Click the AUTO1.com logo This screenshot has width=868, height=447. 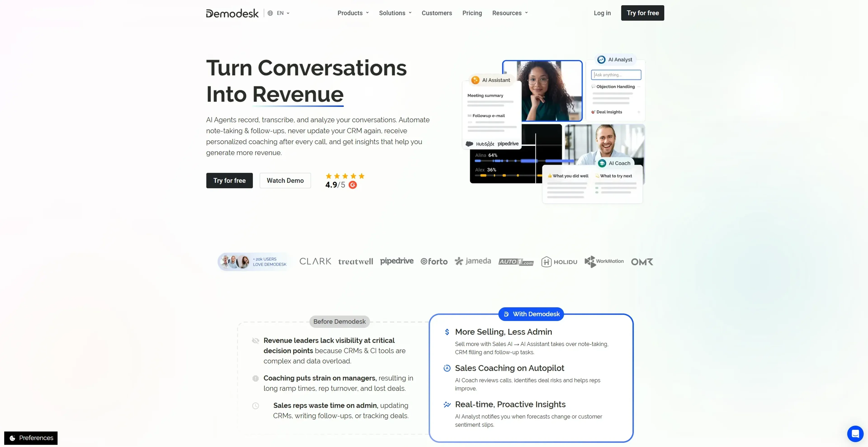516,262
